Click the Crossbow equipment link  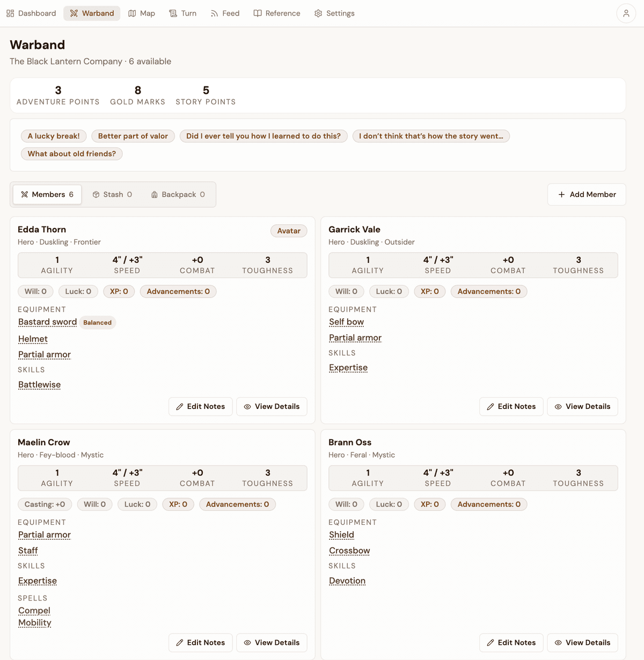click(349, 551)
